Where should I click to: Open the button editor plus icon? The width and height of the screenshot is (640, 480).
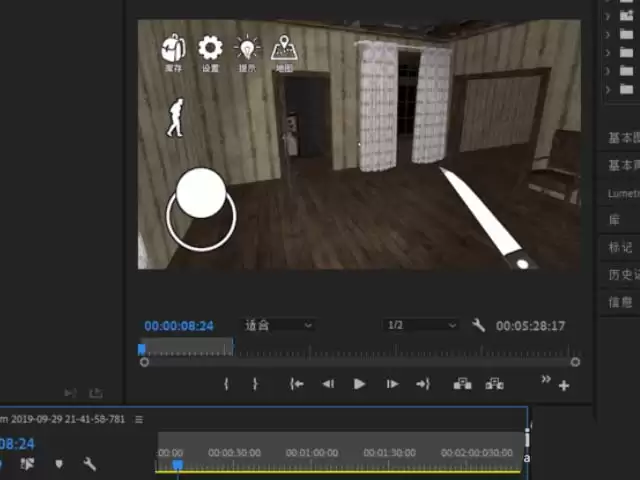564,386
